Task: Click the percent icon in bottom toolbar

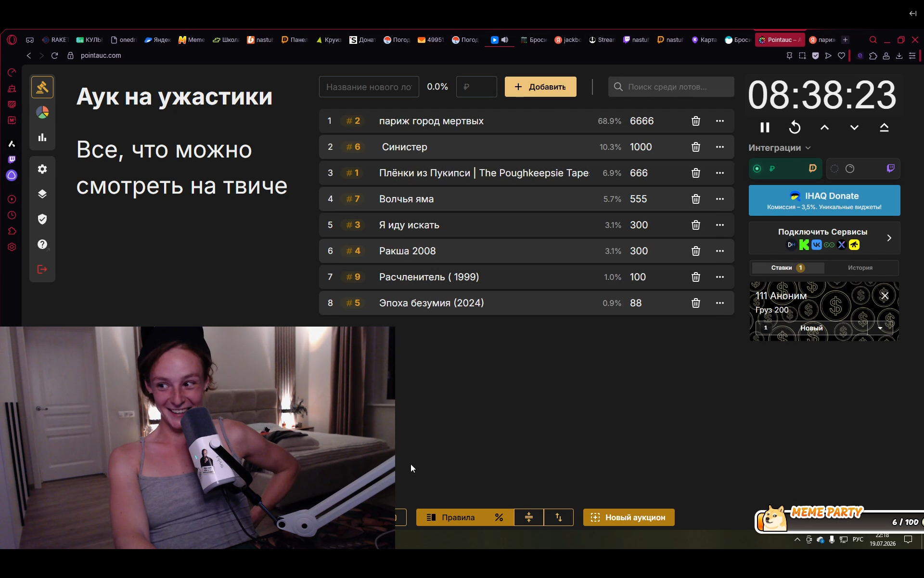Action: pyautogui.click(x=499, y=517)
